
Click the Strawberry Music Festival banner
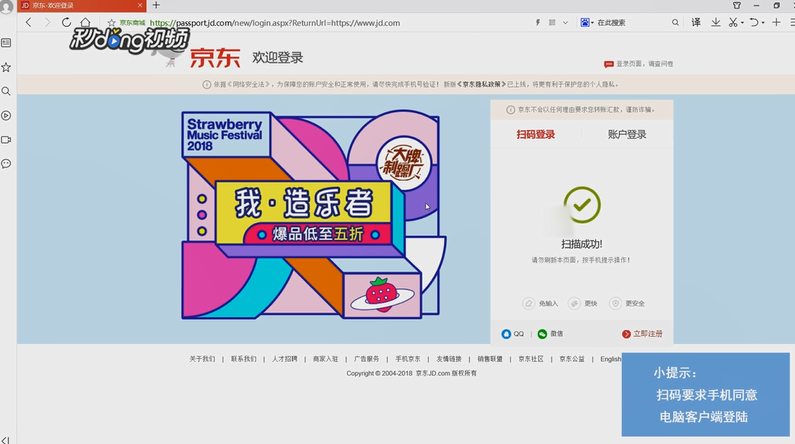(313, 215)
